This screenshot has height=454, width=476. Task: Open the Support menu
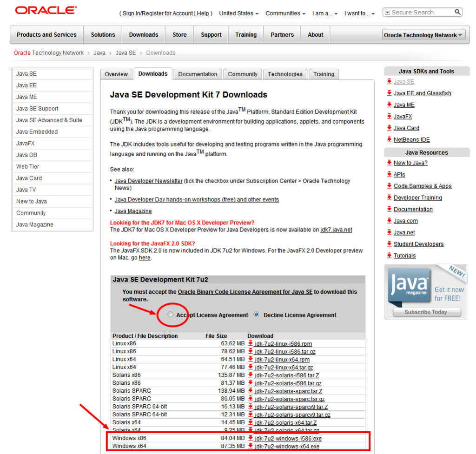pos(211,34)
